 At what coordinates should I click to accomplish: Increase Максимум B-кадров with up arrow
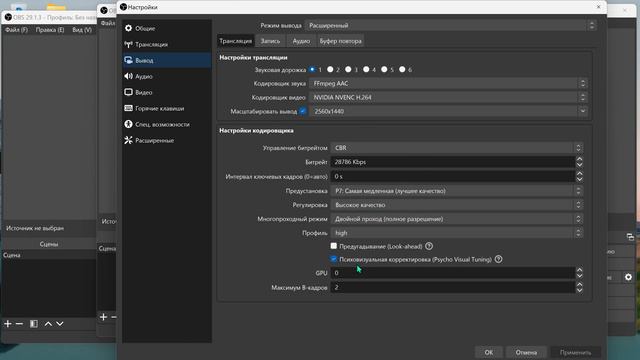580,284
